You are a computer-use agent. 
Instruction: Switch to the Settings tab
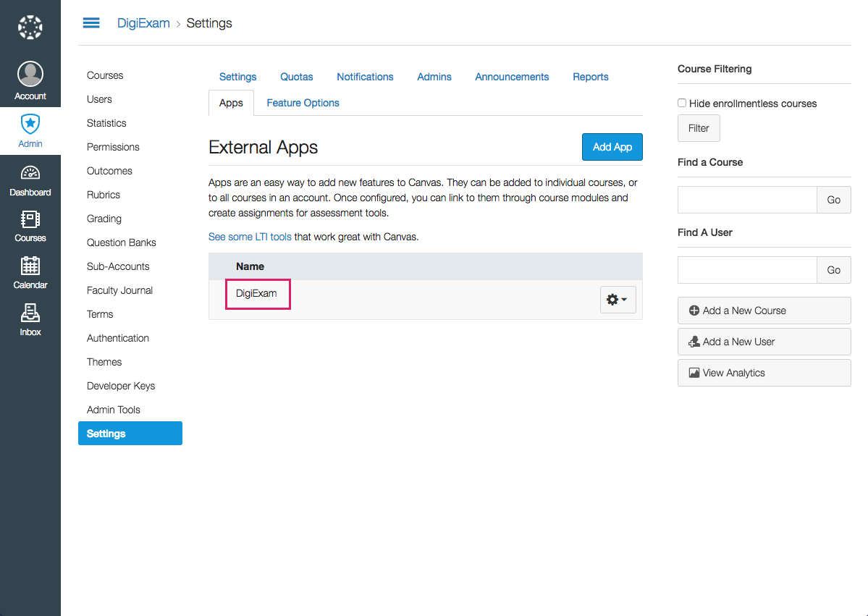pyautogui.click(x=237, y=77)
